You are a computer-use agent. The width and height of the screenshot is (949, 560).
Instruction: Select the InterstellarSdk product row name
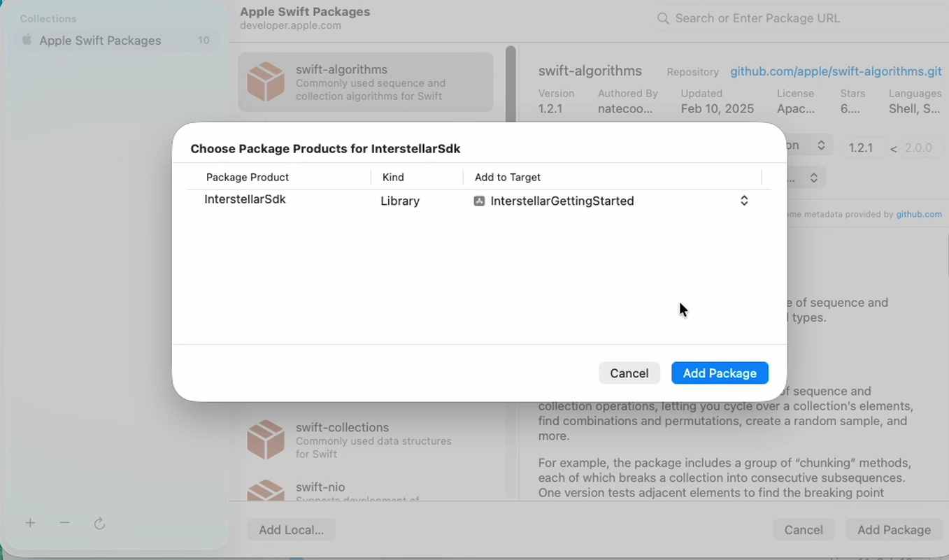pyautogui.click(x=245, y=199)
